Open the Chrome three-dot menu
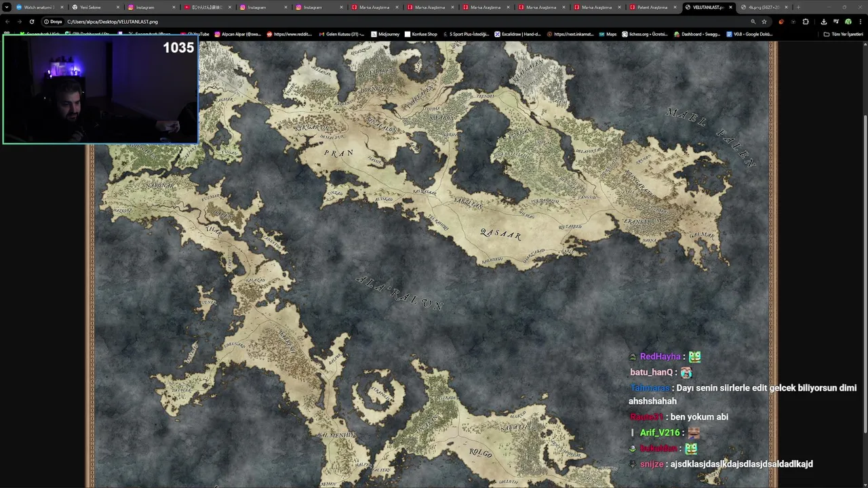The image size is (868, 488). 860,22
